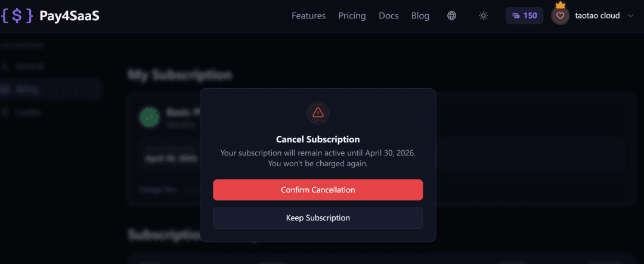Open the Features nav item

308,15
